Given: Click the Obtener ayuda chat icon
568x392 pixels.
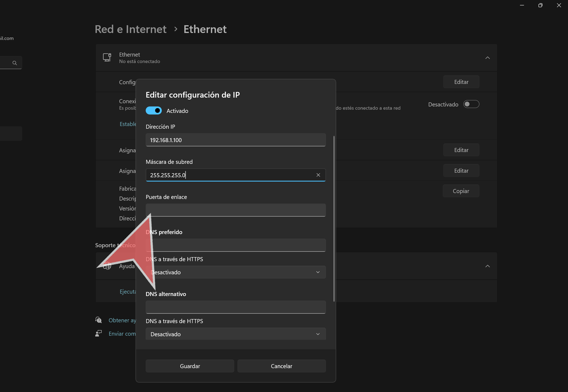Looking at the screenshot, I should pos(98,320).
